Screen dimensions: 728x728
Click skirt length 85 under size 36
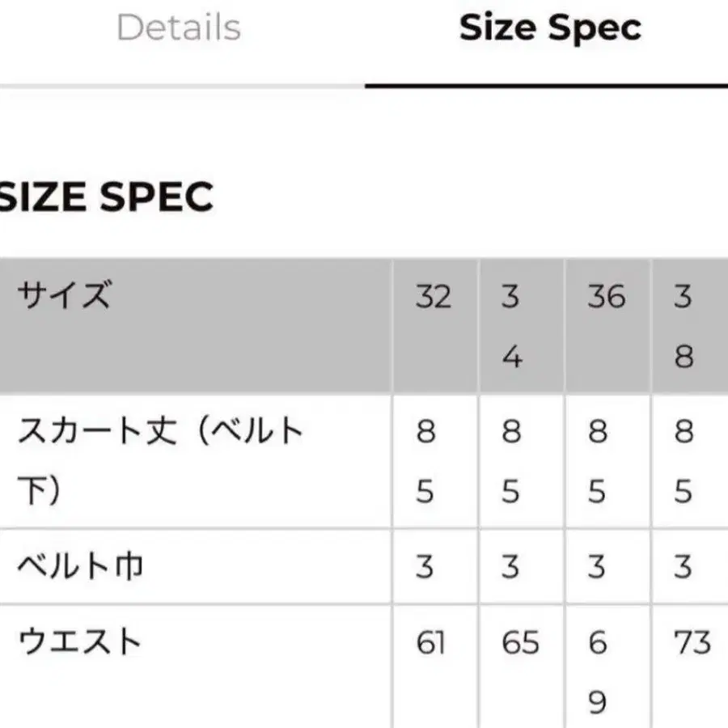click(x=598, y=460)
